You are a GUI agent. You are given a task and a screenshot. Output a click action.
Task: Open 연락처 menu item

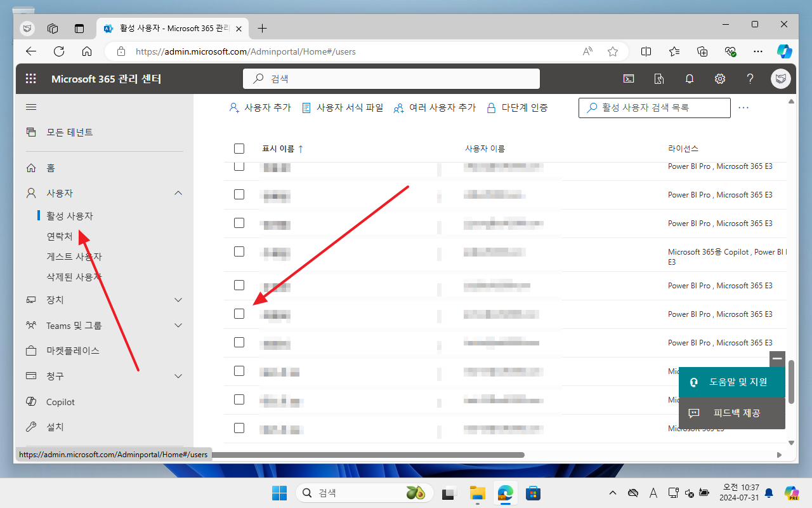click(x=60, y=236)
